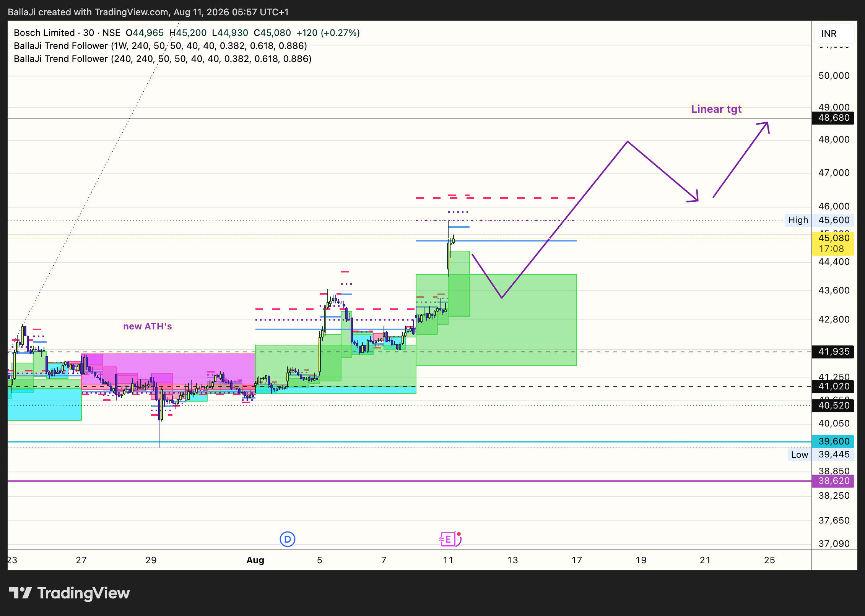The image size is (865, 616).
Task: Click the cyan 39,600 price label
Action: [833, 441]
